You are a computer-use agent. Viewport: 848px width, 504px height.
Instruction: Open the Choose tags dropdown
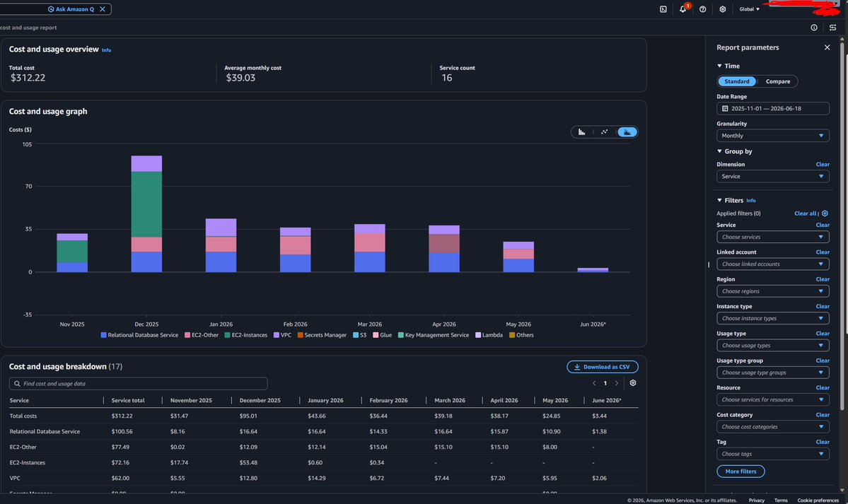pos(773,454)
